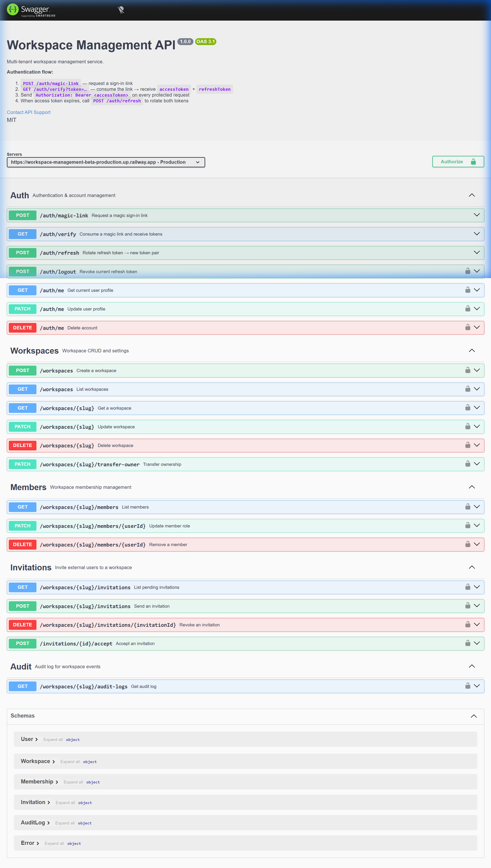Click the Audit tag heading
Image resolution: width=491 pixels, height=868 pixels.
pos(21,667)
